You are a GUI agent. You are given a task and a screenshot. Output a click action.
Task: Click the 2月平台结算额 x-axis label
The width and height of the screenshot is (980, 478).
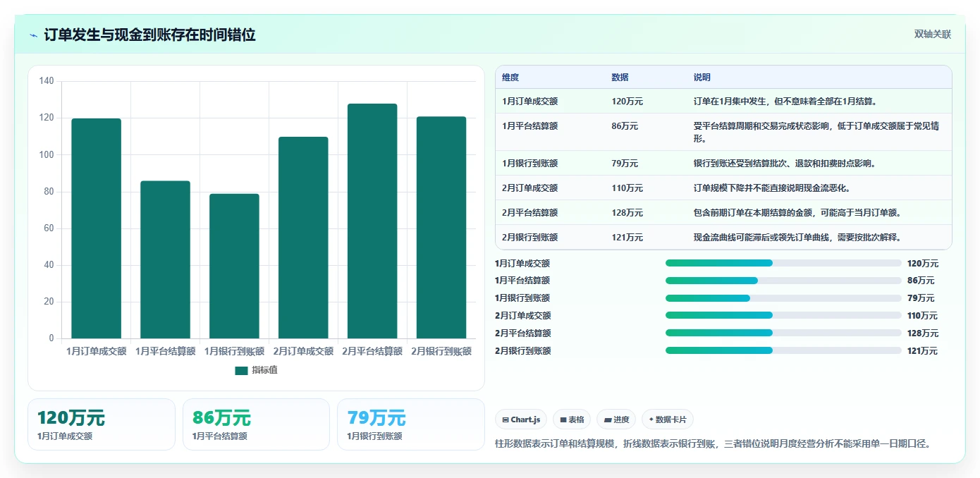click(x=372, y=351)
